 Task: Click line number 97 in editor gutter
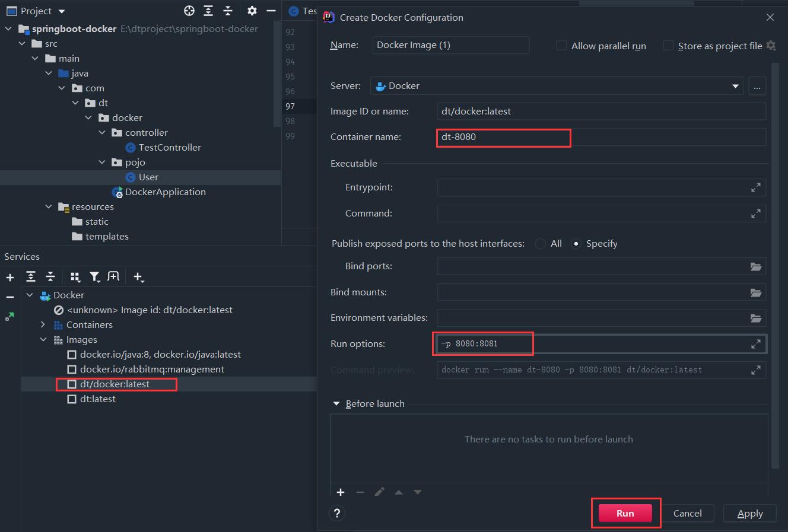(x=290, y=106)
